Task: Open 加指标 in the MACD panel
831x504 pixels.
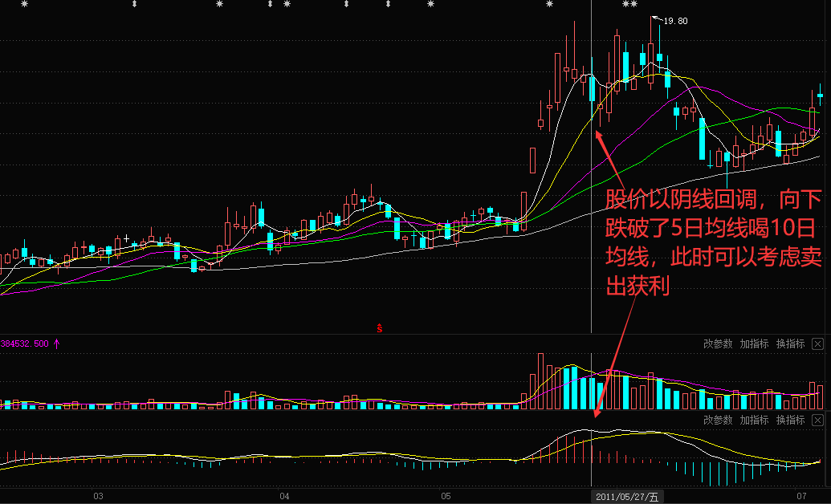Action: coord(754,420)
